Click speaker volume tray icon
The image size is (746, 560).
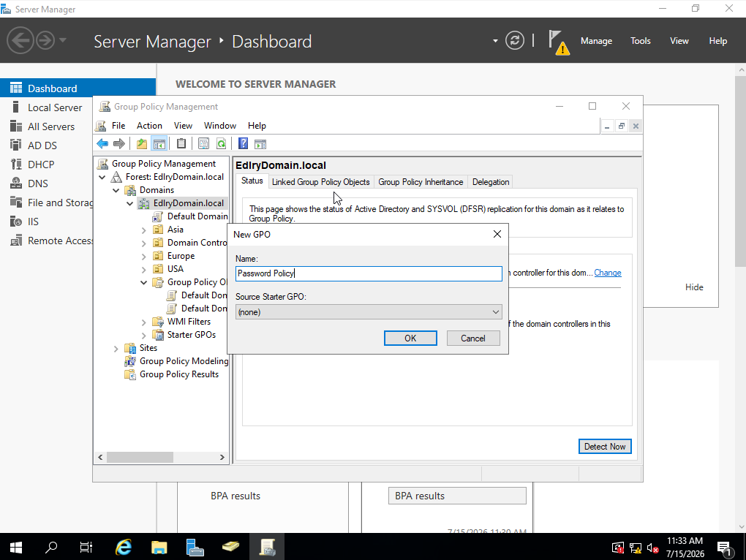pyautogui.click(x=652, y=548)
